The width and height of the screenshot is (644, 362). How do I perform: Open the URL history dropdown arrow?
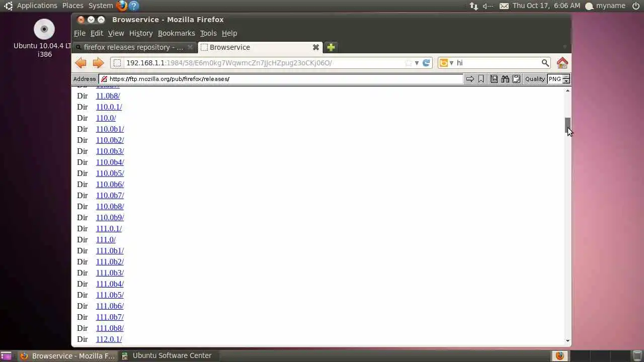[417, 63]
